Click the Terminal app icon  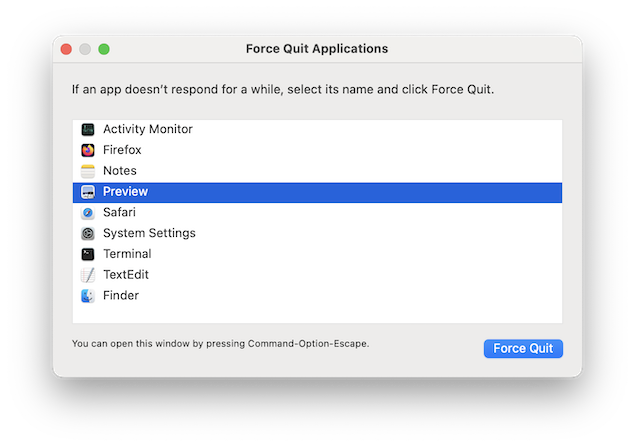88,254
